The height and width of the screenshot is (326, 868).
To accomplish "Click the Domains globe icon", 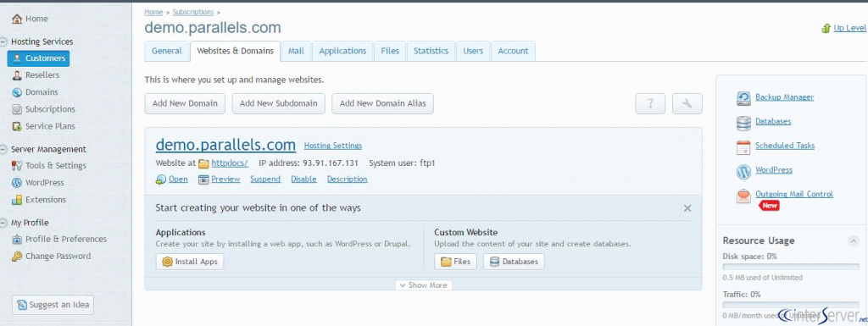I will coord(17,92).
